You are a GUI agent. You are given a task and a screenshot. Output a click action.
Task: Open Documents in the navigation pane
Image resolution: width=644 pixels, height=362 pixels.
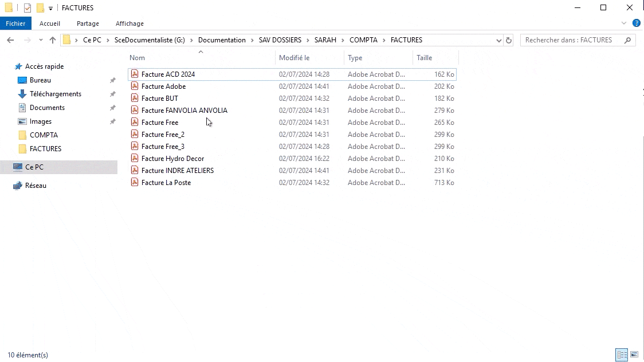coord(47,108)
